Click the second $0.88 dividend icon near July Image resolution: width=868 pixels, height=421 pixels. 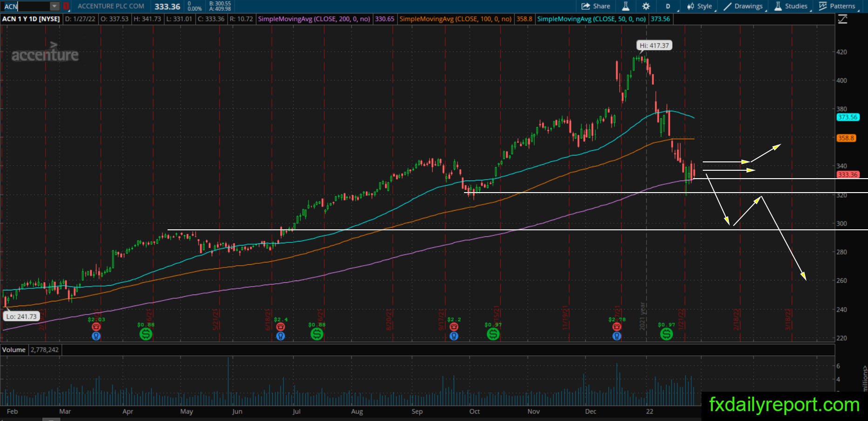317,334
